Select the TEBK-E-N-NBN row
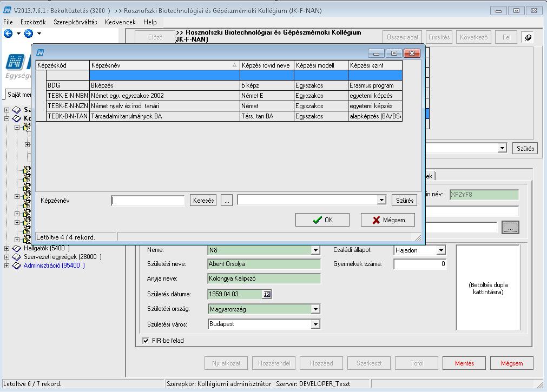The width and height of the screenshot is (547, 392). (x=225, y=96)
